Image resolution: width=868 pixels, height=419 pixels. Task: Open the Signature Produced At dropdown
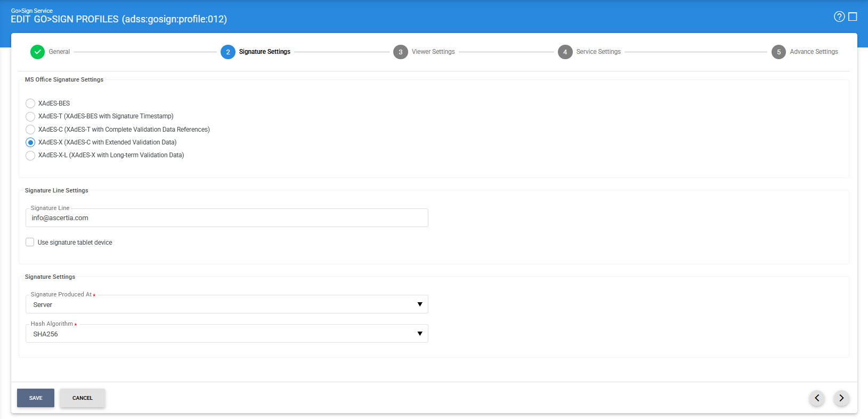click(226, 304)
